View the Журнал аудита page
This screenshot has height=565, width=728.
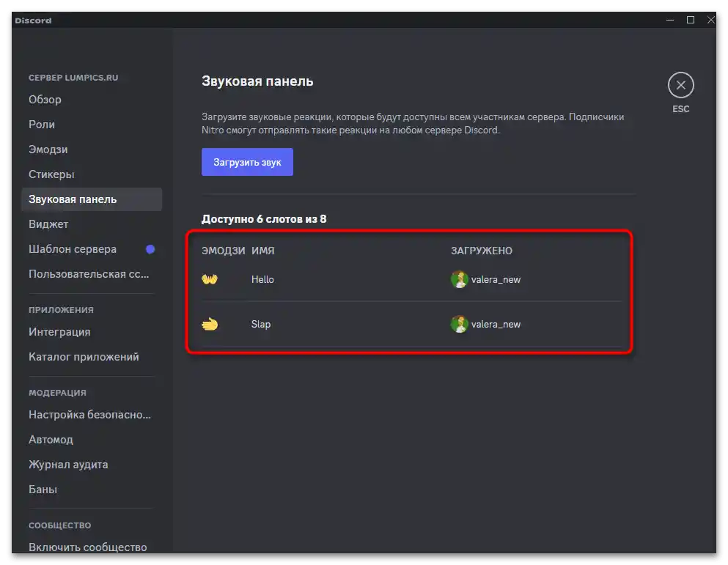[x=68, y=465]
